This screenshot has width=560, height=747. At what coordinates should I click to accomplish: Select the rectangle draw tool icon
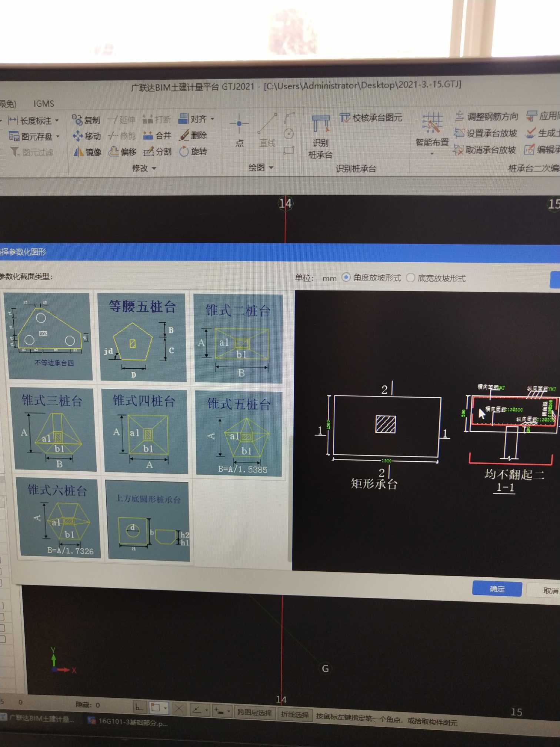coord(289,150)
